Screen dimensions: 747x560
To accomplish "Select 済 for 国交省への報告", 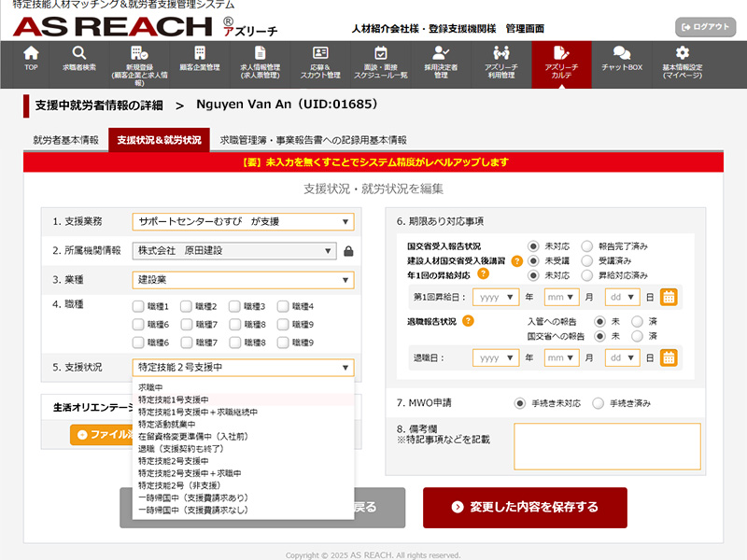I will coord(637,336).
